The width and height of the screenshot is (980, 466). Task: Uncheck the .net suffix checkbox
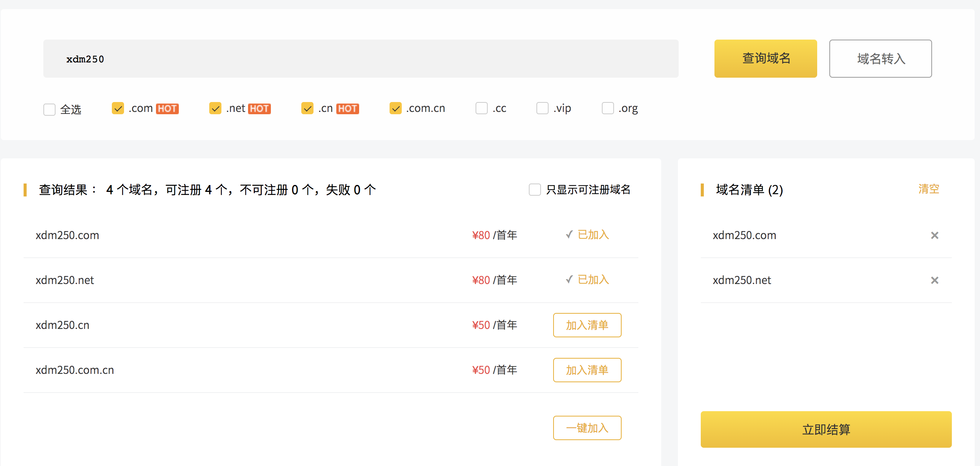[x=215, y=109]
